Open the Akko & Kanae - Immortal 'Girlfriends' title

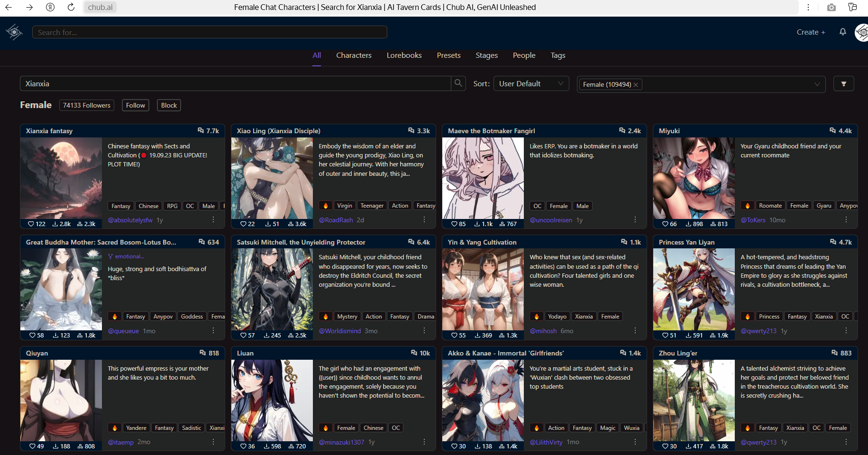pyautogui.click(x=506, y=353)
